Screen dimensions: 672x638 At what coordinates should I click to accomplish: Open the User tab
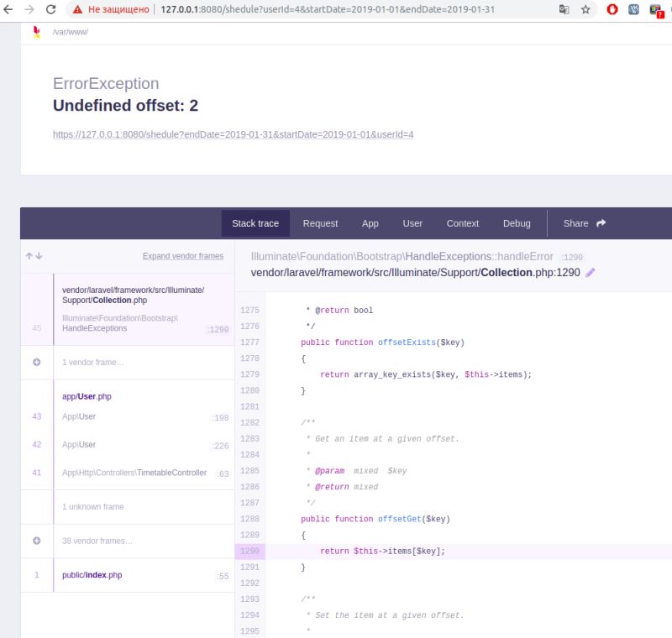[412, 223]
